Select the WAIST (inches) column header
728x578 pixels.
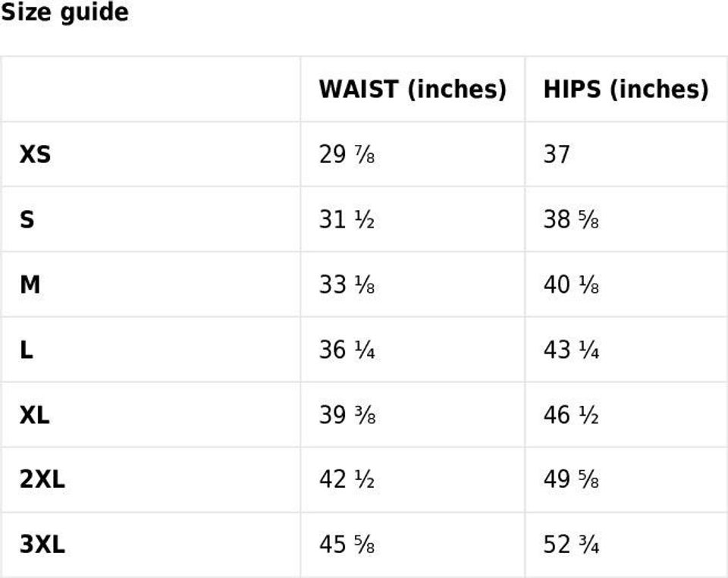(x=412, y=90)
